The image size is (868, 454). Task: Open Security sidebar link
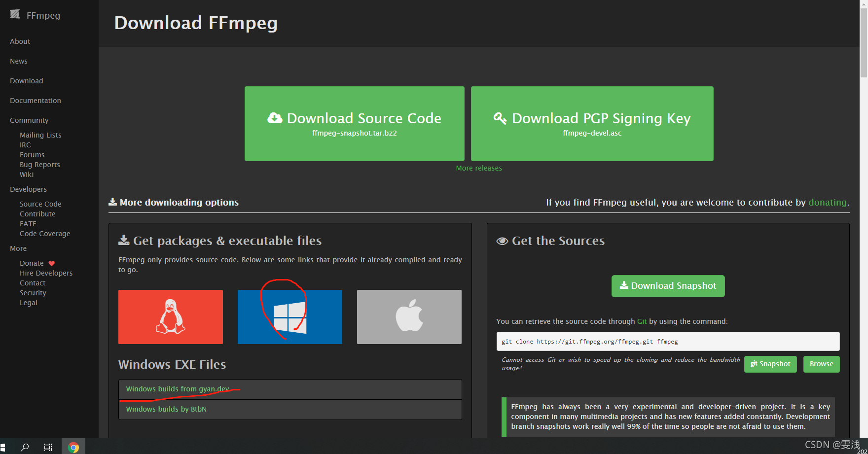pyautogui.click(x=33, y=293)
